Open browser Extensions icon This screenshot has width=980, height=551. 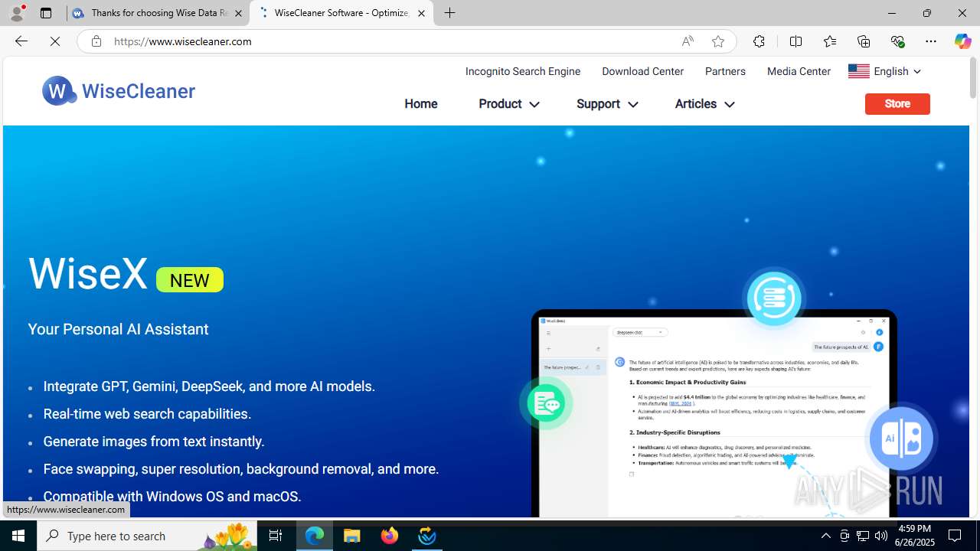(759, 41)
